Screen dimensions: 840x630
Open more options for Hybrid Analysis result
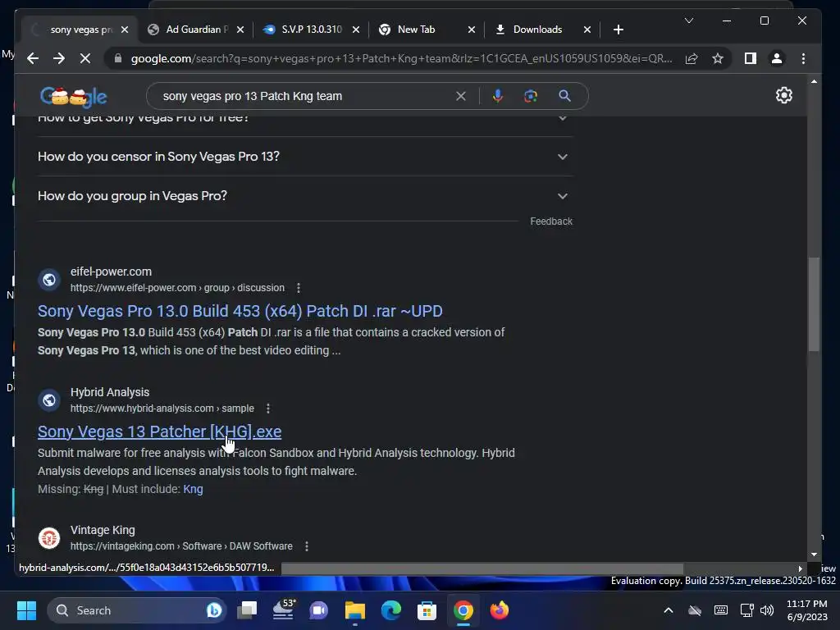[x=268, y=409]
